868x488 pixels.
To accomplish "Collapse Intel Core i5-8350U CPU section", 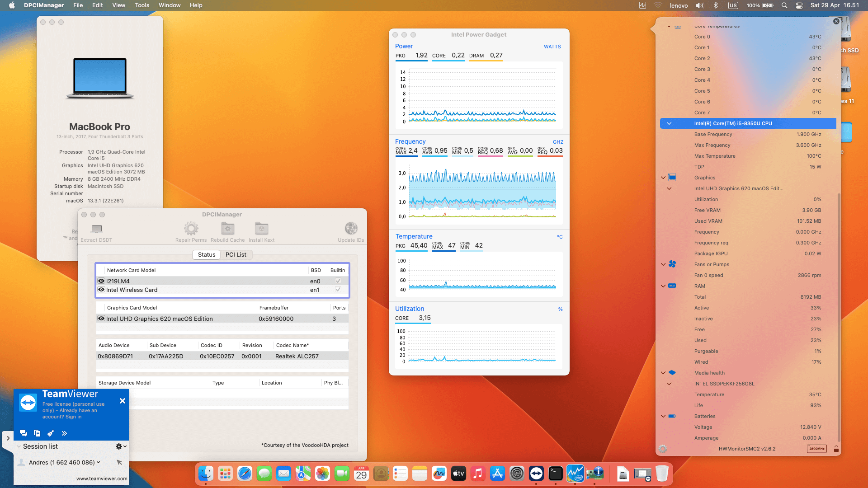I will [x=669, y=123].
